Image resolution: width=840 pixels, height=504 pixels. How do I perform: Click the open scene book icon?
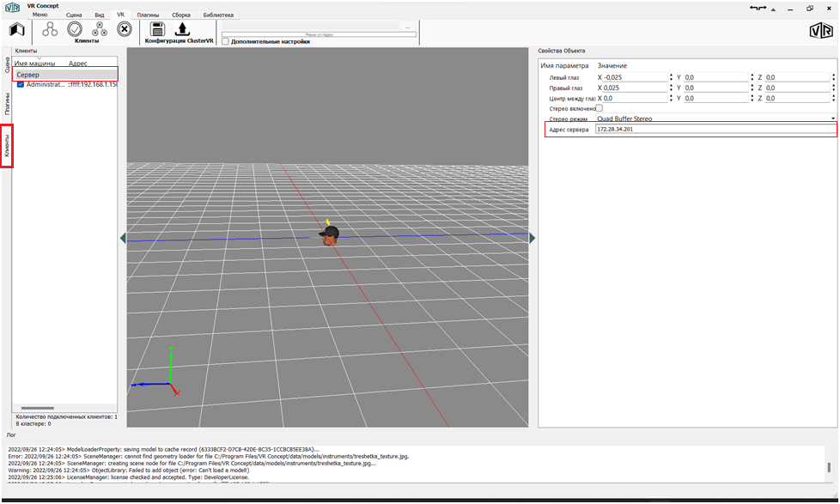[16, 30]
